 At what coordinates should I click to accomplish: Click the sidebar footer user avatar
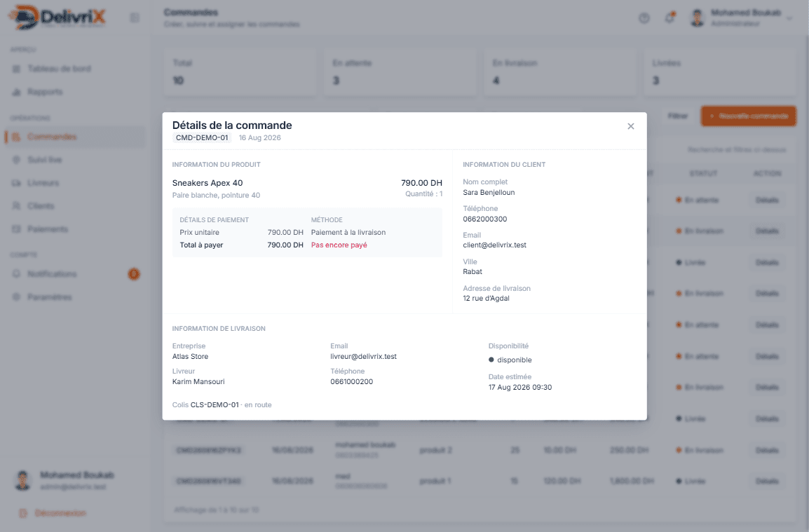click(22, 480)
